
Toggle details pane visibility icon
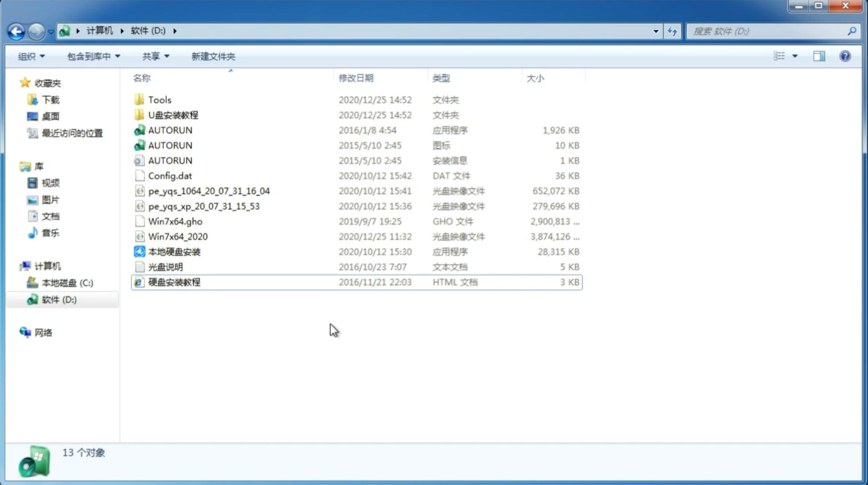(x=820, y=55)
